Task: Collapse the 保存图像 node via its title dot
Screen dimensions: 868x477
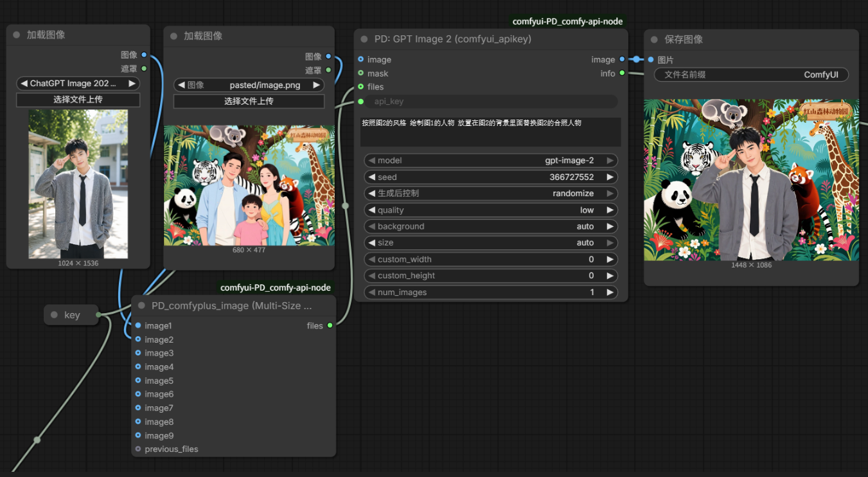Action: (655, 39)
